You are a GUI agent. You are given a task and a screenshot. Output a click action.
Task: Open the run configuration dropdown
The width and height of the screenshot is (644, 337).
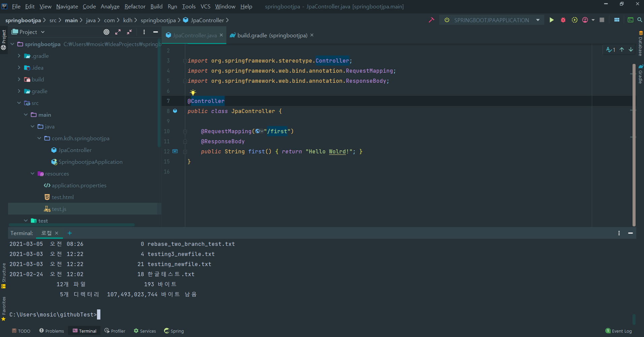click(x=538, y=20)
